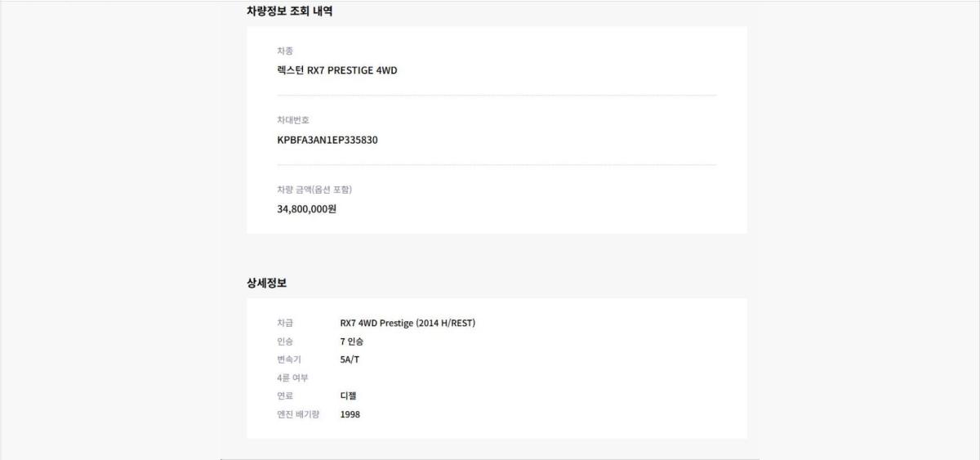980x460 pixels.
Task: Click the 7 인승 seating value
Action: point(352,342)
